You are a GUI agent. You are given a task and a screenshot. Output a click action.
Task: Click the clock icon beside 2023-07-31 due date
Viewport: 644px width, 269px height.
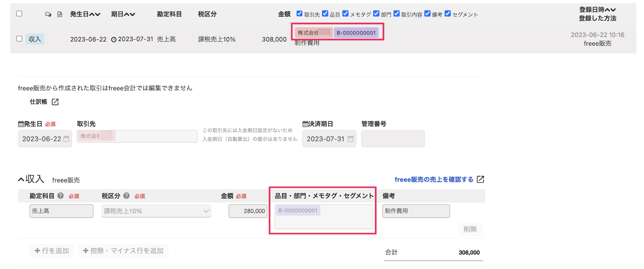tap(114, 39)
